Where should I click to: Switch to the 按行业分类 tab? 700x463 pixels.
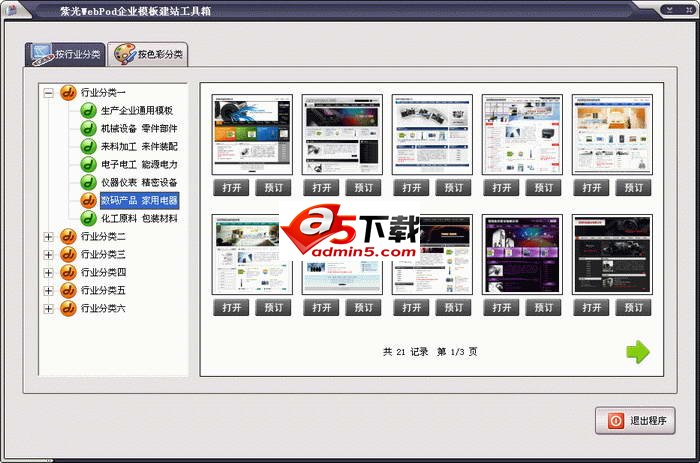pos(66,54)
